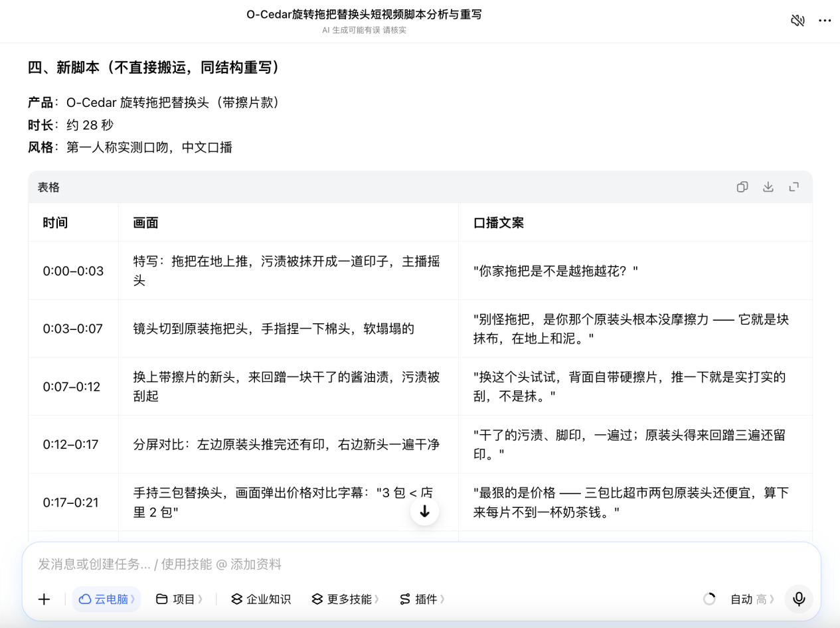Open the 插件 plugins menu
The width and height of the screenshot is (840, 628).
point(422,599)
